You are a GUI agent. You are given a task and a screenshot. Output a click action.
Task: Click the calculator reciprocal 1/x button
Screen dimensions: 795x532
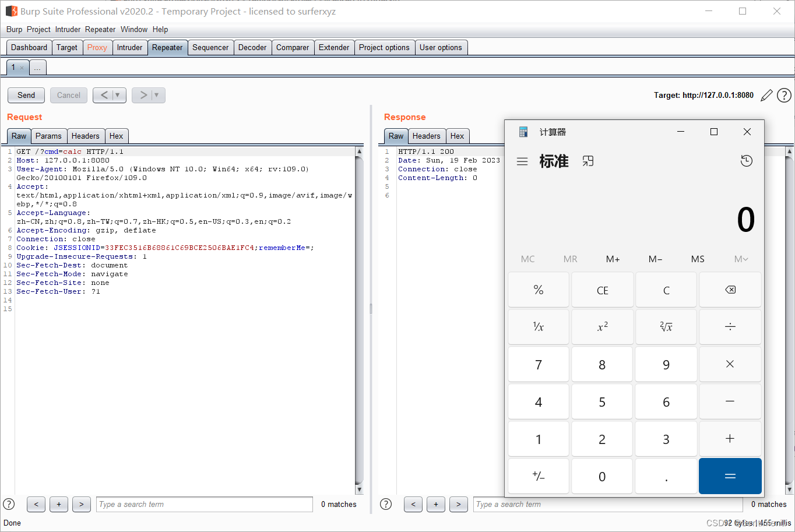coord(539,327)
